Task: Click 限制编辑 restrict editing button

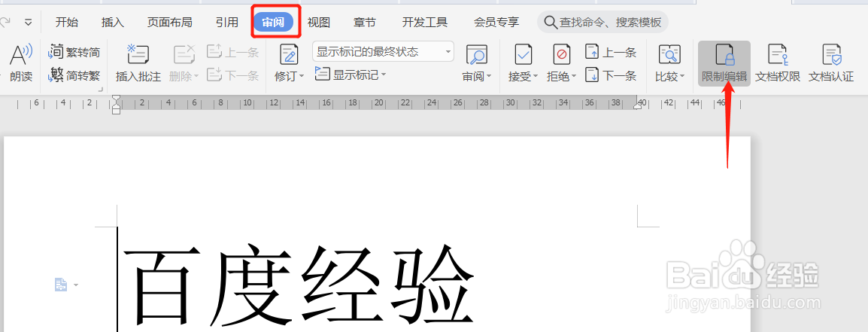Action: click(x=724, y=64)
